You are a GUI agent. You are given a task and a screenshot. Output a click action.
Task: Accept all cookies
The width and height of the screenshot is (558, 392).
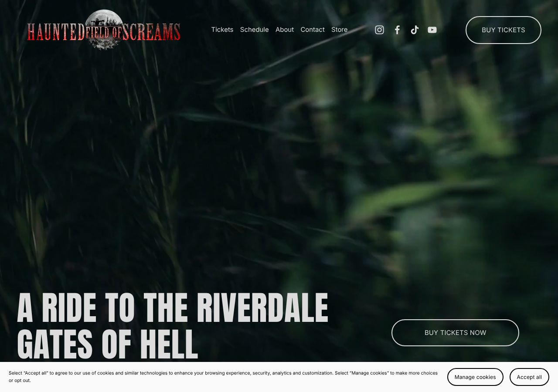coord(529,377)
